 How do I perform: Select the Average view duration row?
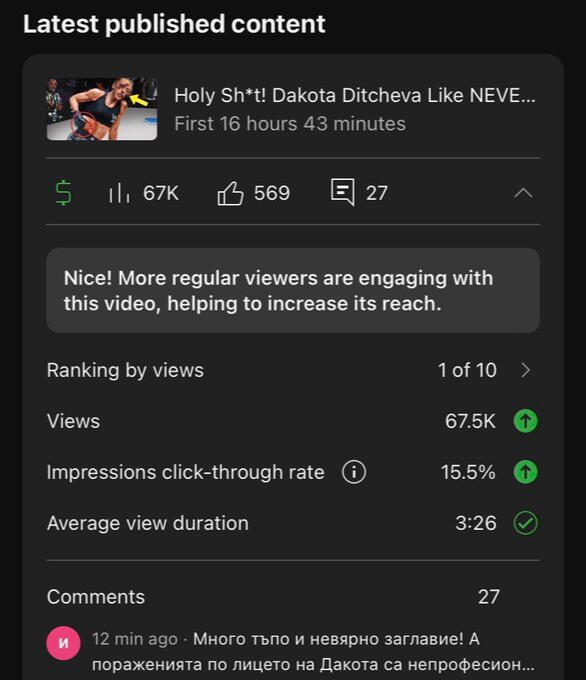pos(293,523)
